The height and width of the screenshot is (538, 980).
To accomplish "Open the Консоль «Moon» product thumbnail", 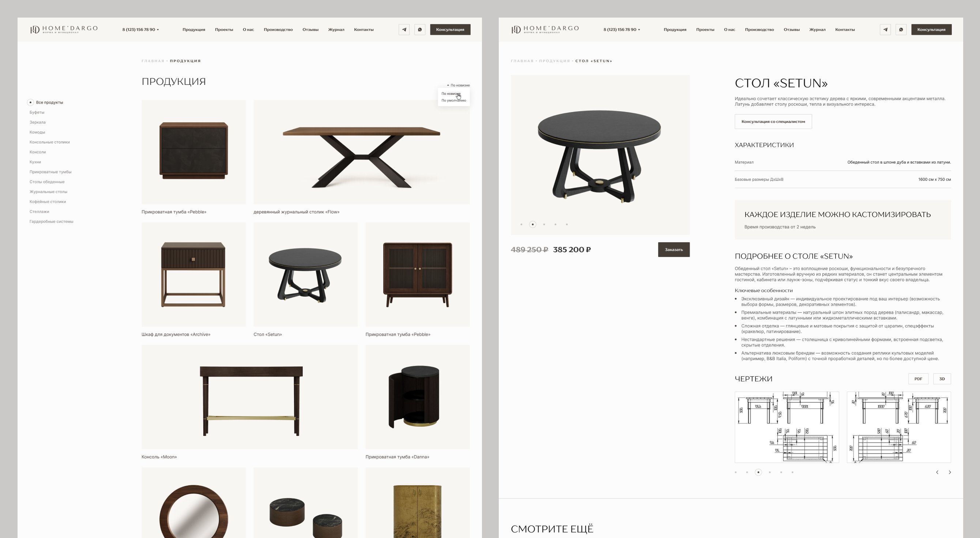I will (249, 397).
